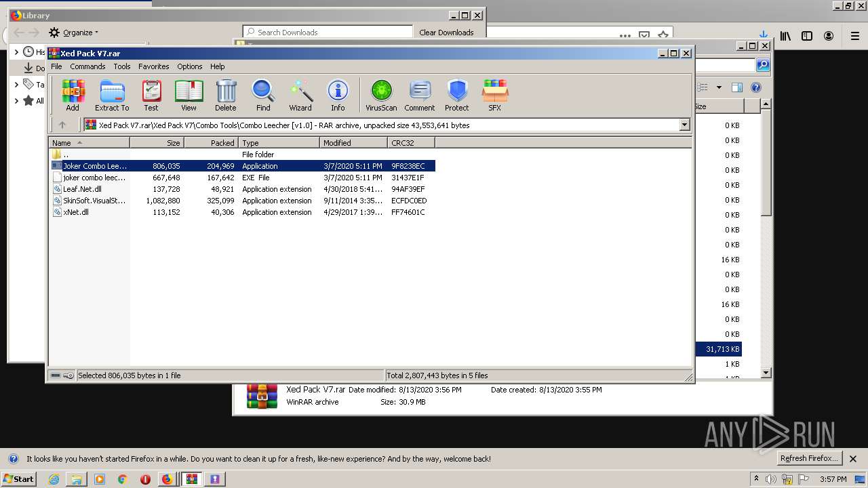The width and height of the screenshot is (868, 488).
Task: Click Clear Downloads in Library window
Action: 446,32
